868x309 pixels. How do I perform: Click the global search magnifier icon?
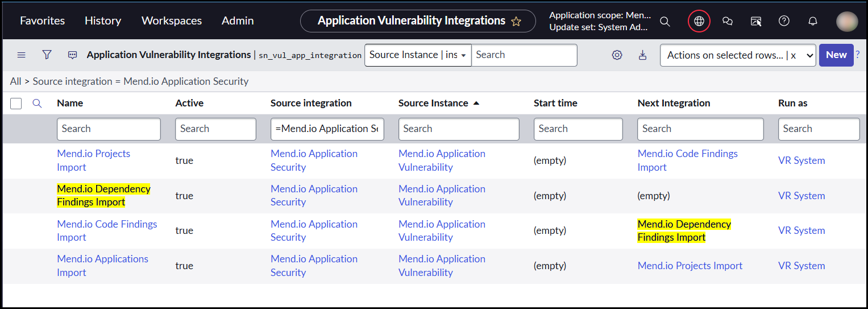click(665, 21)
